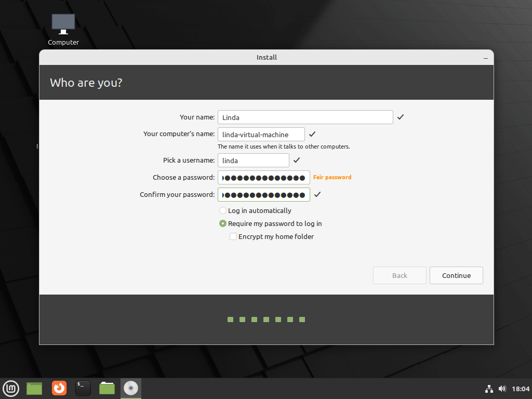Click the checkmark next to computer's name

click(312, 134)
